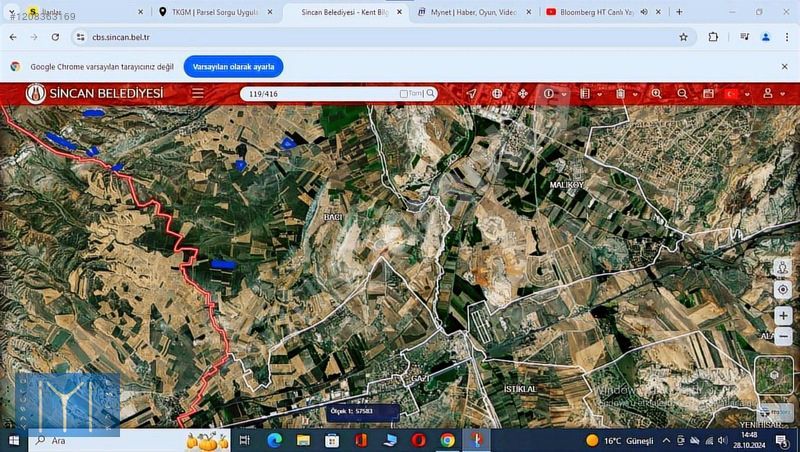Toggle the 'Tüm' checkbox in search box
Image resolution: width=800 pixels, height=452 pixels.
pyautogui.click(x=404, y=94)
